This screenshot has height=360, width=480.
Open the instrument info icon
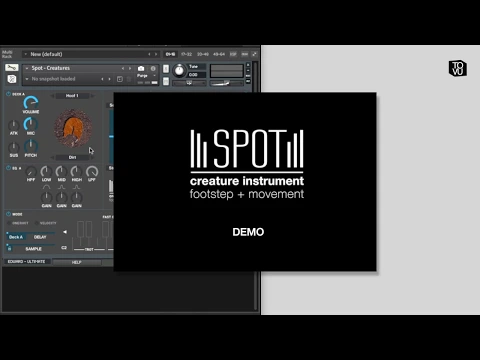tap(153, 69)
